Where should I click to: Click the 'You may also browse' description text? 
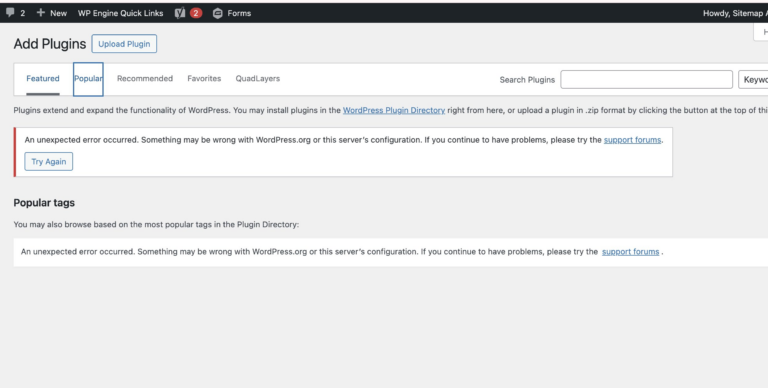[156, 224]
